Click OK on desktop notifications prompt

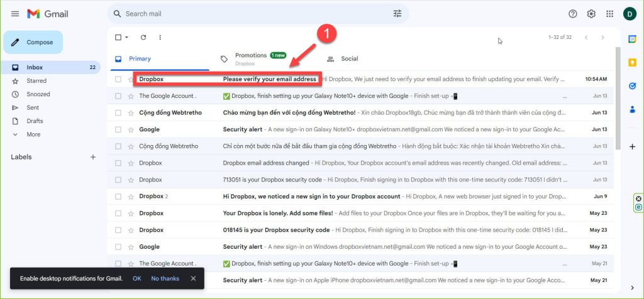coord(136,278)
